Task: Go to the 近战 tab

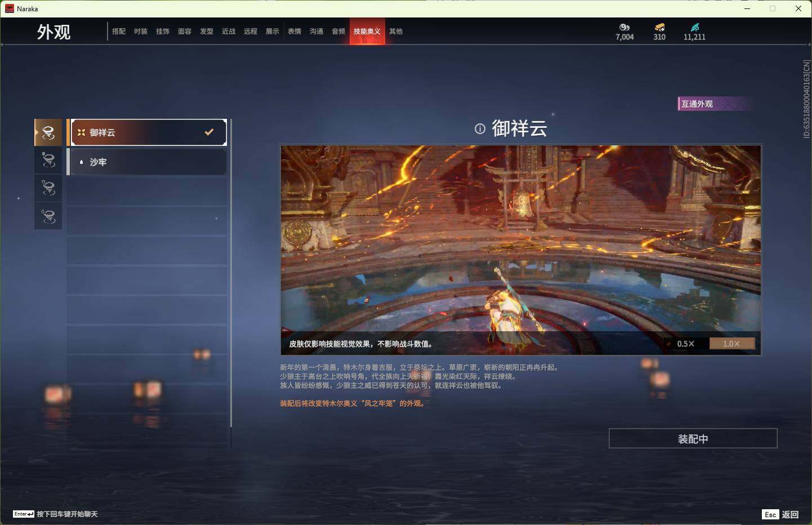Action: click(229, 32)
